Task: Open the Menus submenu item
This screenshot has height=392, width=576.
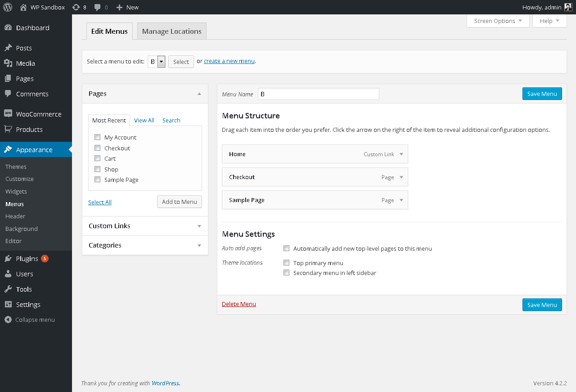Action: [14, 204]
